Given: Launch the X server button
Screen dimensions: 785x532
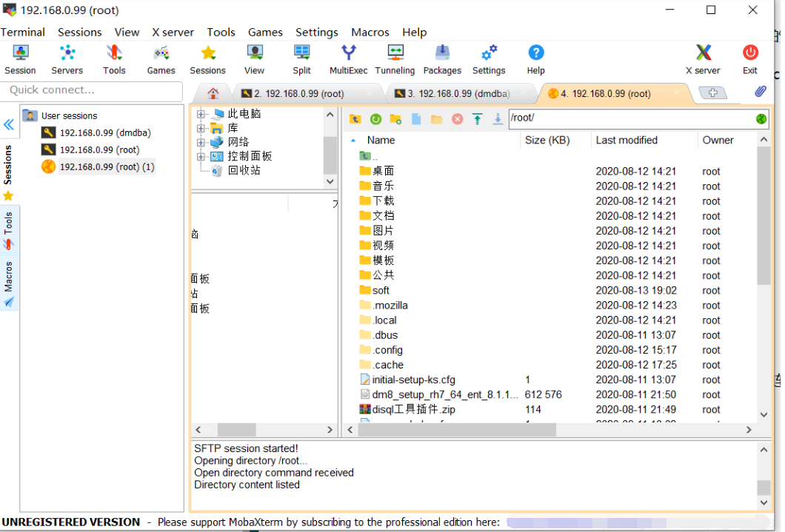Looking at the screenshot, I should [x=703, y=59].
